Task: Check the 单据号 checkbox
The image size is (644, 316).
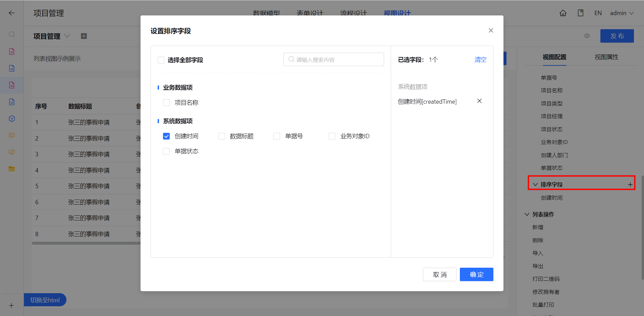Action: coord(277,136)
